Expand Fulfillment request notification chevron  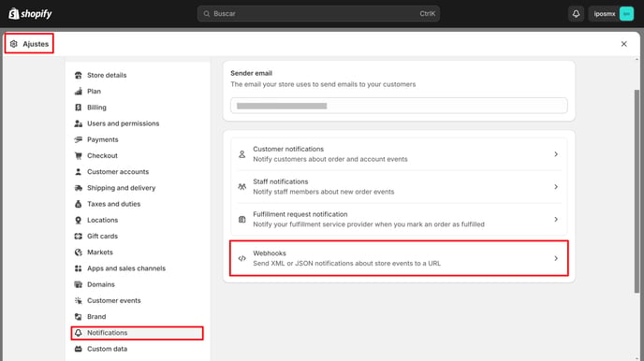pyautogui.click(x=556, y=220)
